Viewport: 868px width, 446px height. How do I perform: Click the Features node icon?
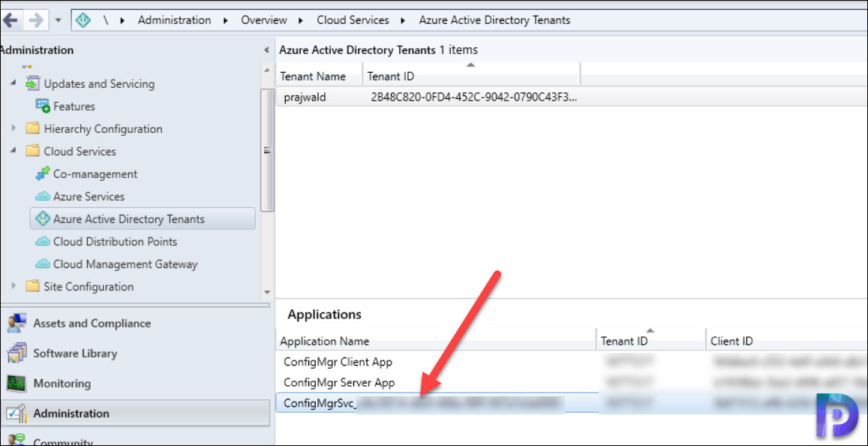[43, 106]
